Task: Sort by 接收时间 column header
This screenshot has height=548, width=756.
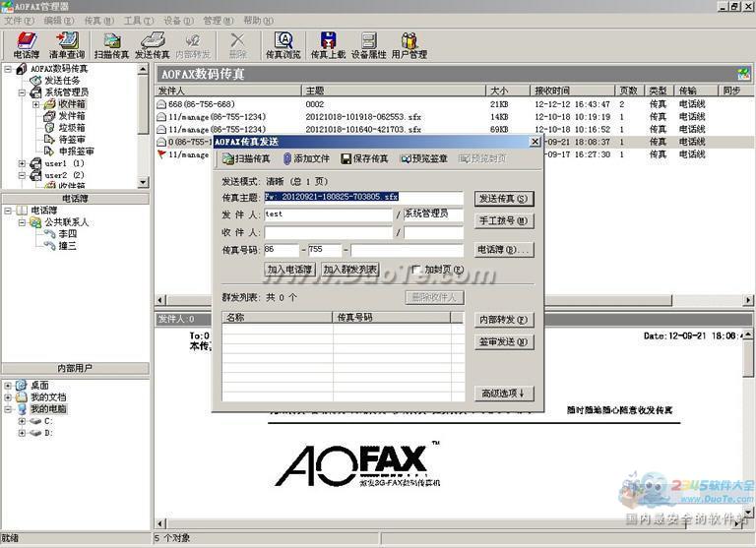Action: (x=572, y=91)
